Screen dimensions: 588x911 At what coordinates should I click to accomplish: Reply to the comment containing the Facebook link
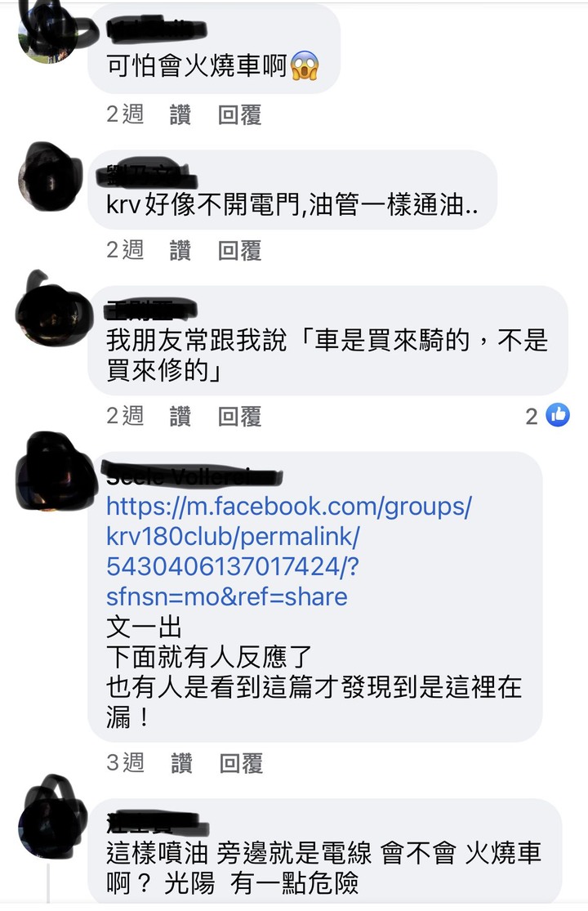point(241,763)
